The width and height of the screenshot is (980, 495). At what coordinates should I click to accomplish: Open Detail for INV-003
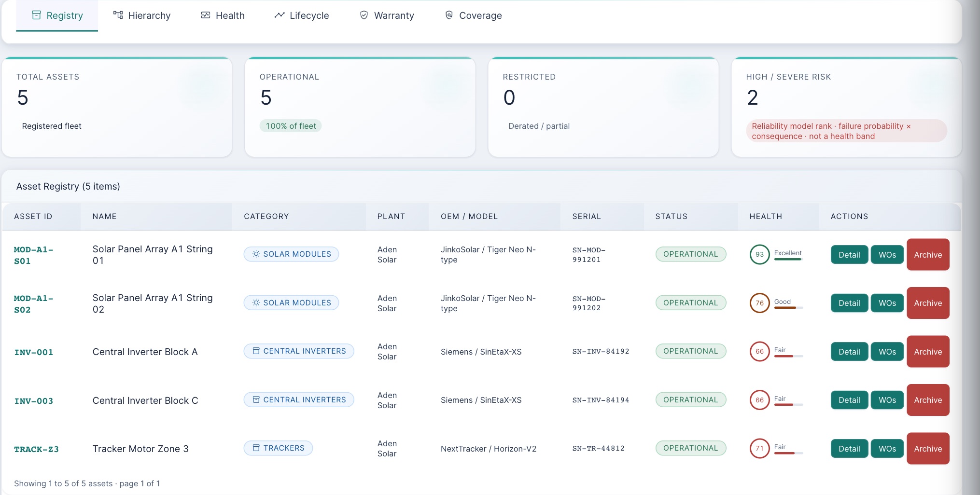click(849, 400)
